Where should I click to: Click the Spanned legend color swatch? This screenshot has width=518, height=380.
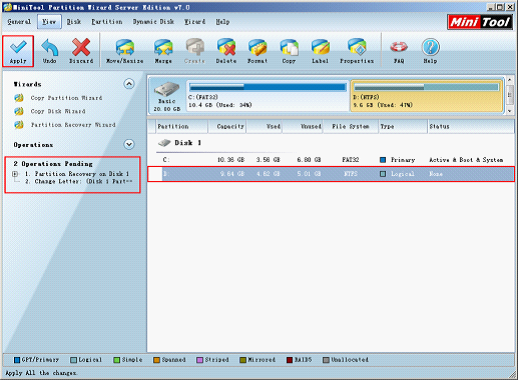157,360
